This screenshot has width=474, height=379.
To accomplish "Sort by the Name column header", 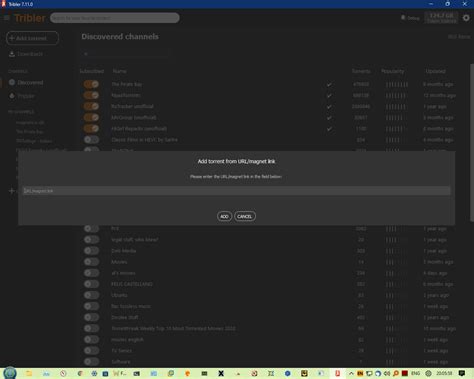I will coord(119,71).
